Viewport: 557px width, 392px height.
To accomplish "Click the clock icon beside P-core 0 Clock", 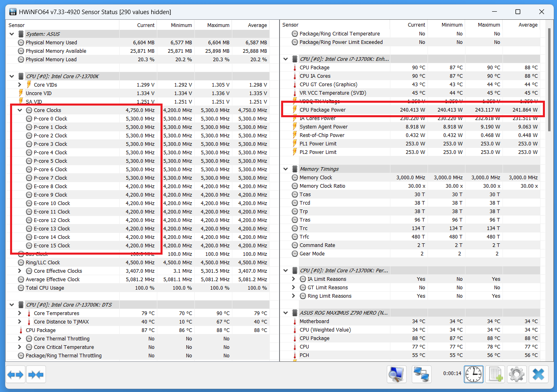I will coord(29,119).
